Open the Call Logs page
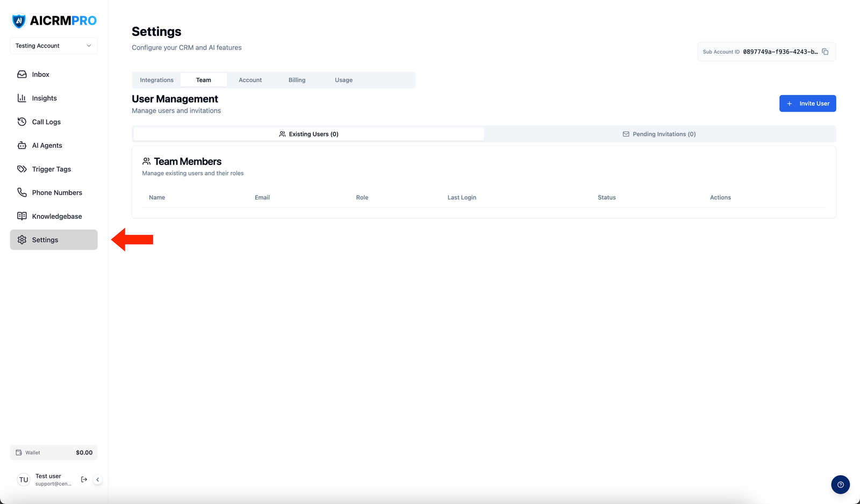Viewport: 860px width, 504px height. [x=54, y=121]
